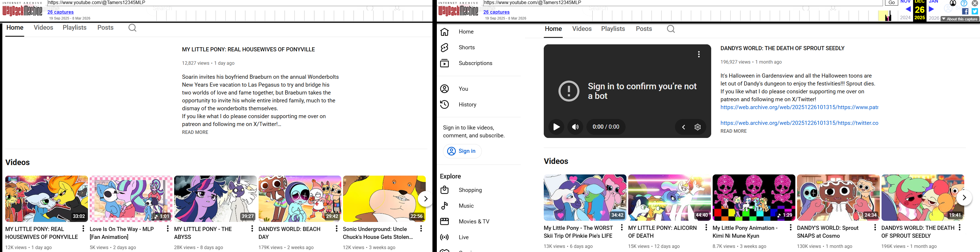Open the channel search icon in the right window
980x252 pixels.
(671, 29)
